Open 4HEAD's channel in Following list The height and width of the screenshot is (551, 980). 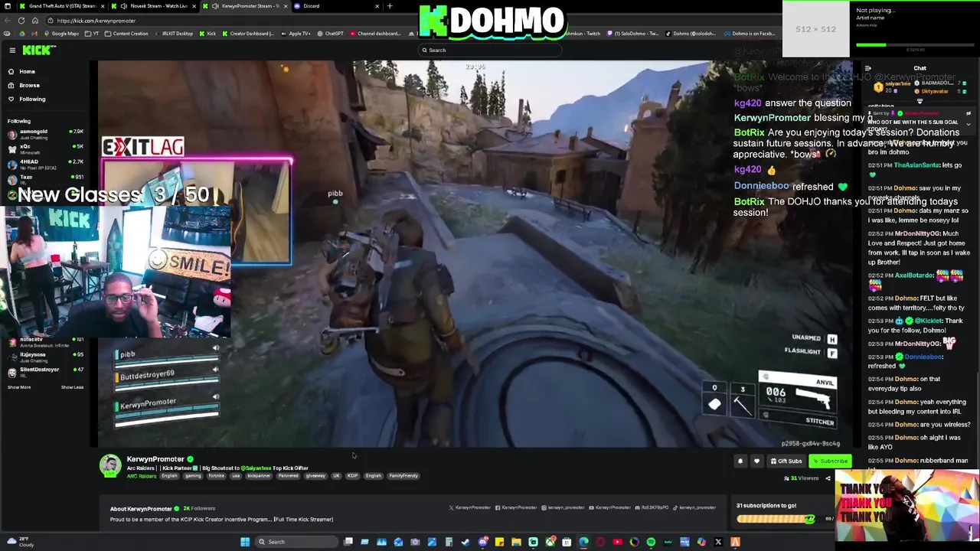46,164
